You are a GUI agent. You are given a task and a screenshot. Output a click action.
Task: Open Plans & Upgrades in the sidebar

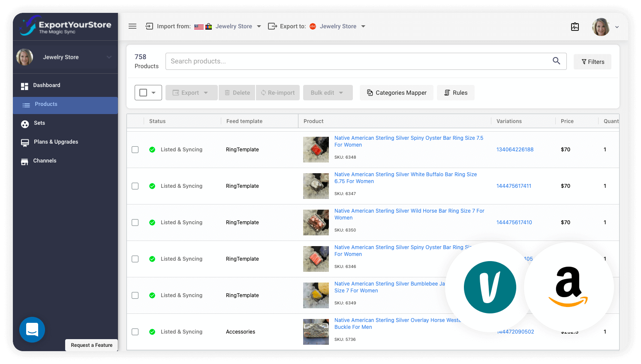tap(24, 142)
